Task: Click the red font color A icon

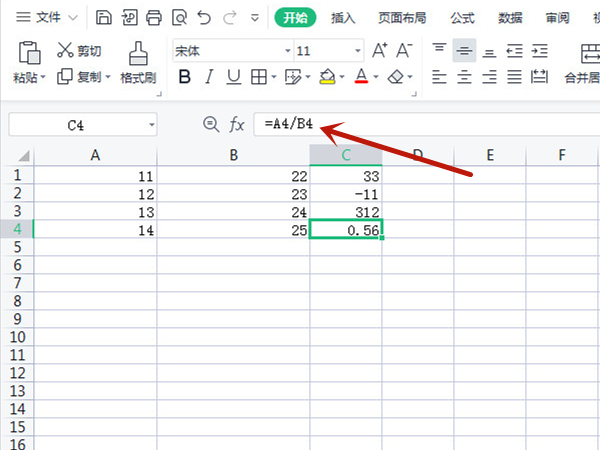Action: point(361,76)
